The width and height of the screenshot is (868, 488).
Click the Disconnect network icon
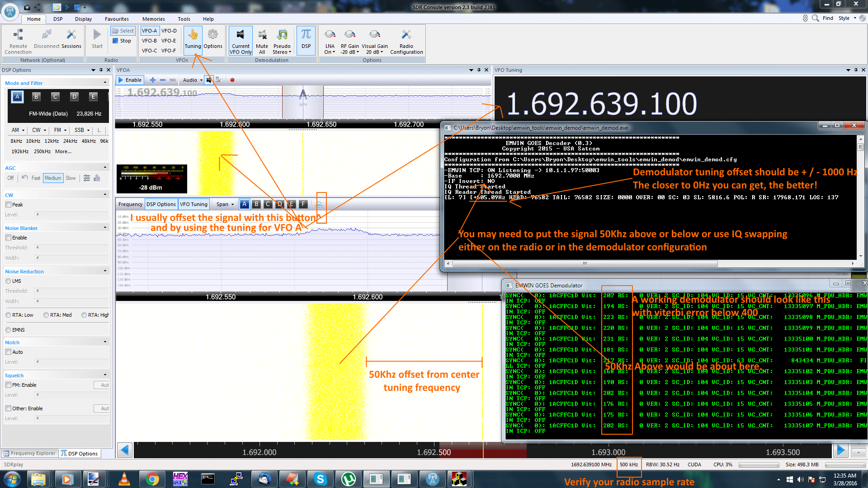[x=47, y=39]
